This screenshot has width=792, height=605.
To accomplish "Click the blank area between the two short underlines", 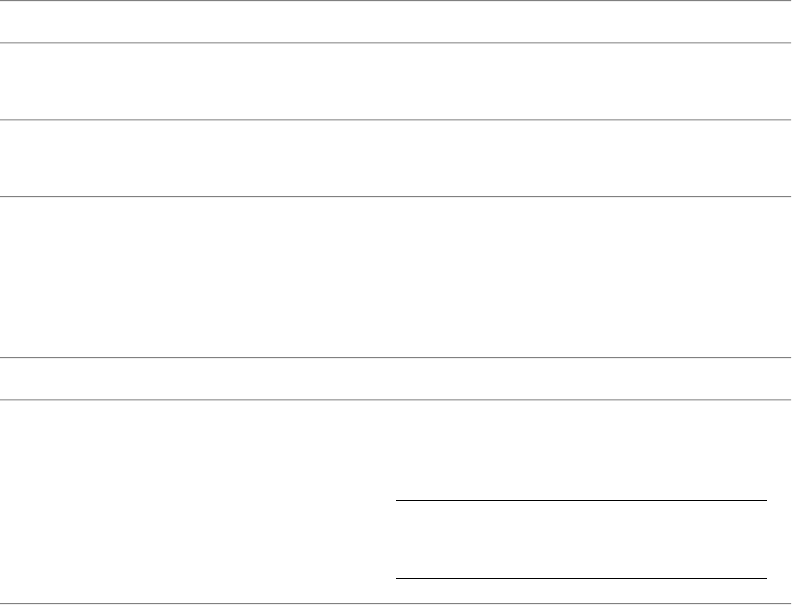I will tap(581, 540).
